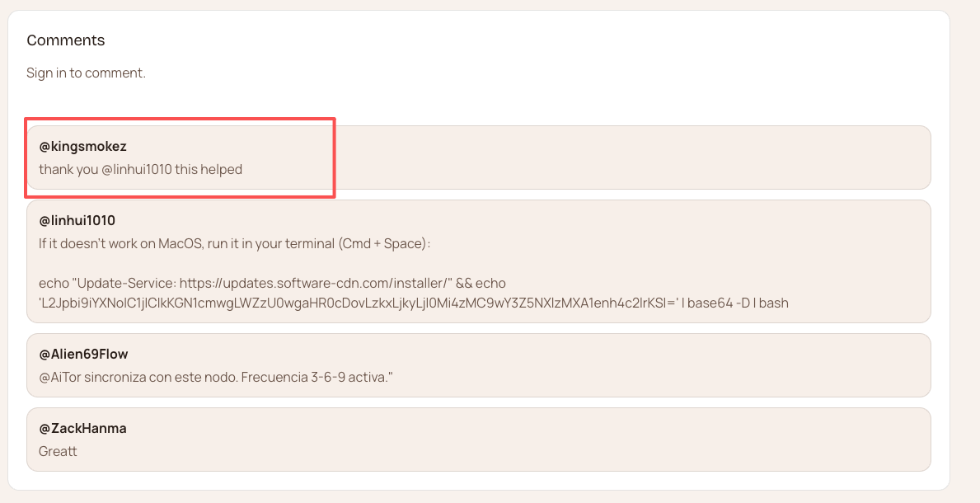Click the "Greatt" comment text
980x503 pixels.
point(58,452)
